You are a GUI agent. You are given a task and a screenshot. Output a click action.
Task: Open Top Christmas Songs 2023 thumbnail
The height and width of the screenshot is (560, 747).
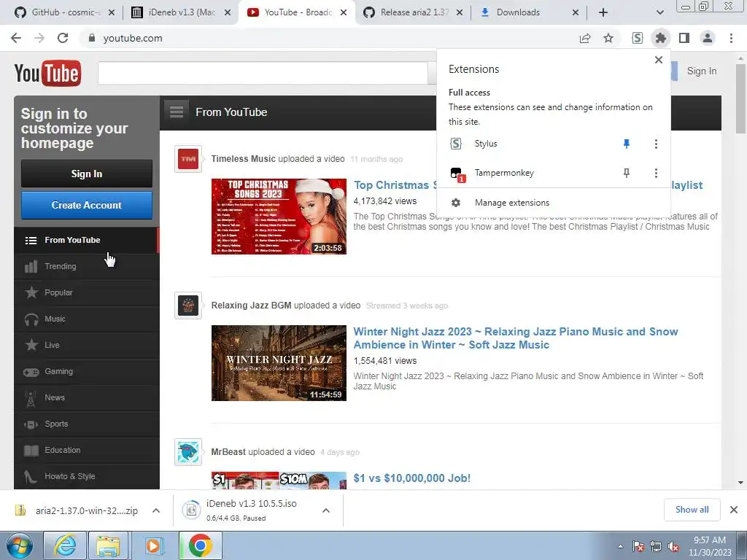point(279,217)
